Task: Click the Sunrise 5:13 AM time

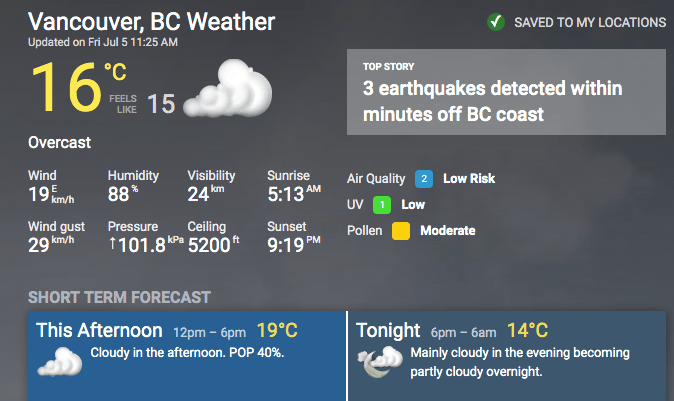Action: coord(293,193)
